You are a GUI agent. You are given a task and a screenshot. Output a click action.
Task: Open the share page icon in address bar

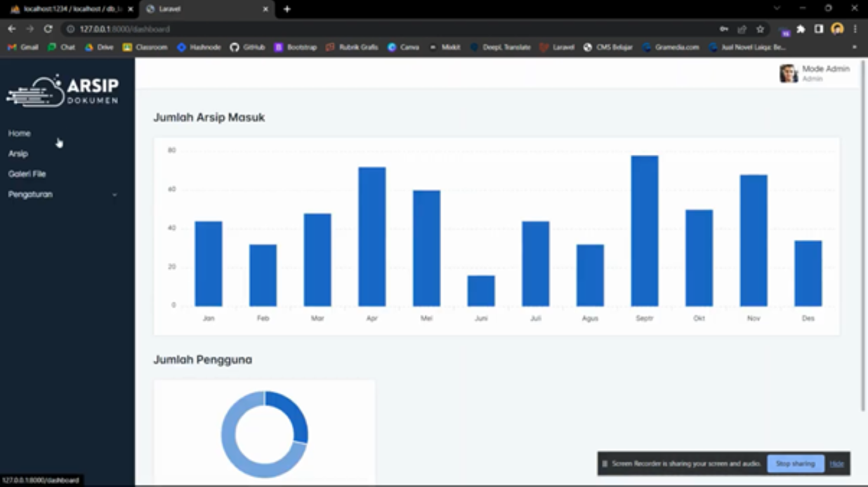coord(742,29)
